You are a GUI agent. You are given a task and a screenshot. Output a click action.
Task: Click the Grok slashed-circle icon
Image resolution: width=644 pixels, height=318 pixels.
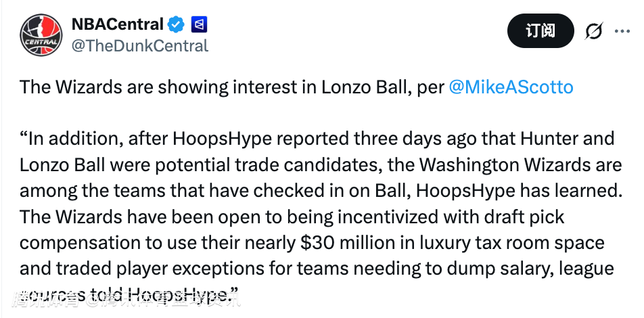click(593, 31)
